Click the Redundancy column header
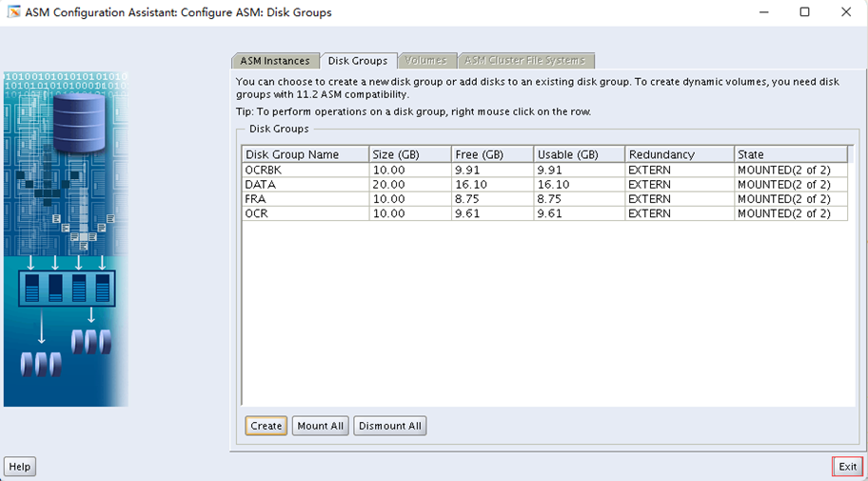The image size is (868, 481). coord(680,154)
